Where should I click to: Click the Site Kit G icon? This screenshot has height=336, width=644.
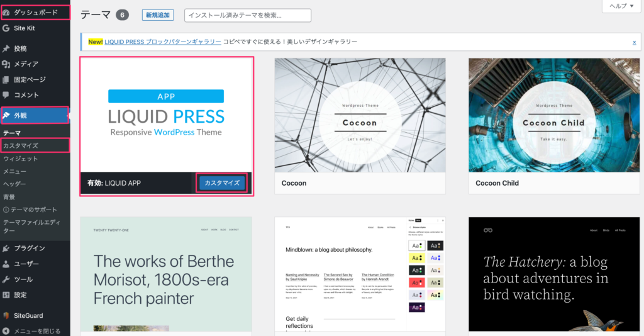(6, 28)
